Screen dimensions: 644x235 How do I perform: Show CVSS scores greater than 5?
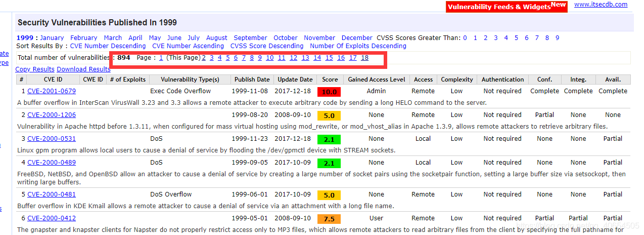point(516,38)
